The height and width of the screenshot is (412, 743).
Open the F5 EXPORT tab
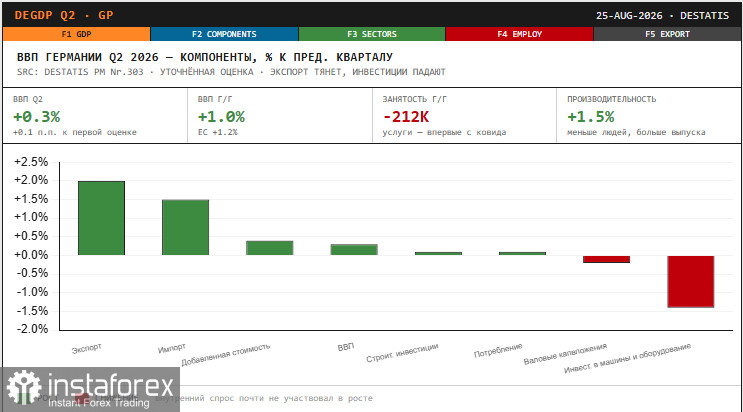667,34
